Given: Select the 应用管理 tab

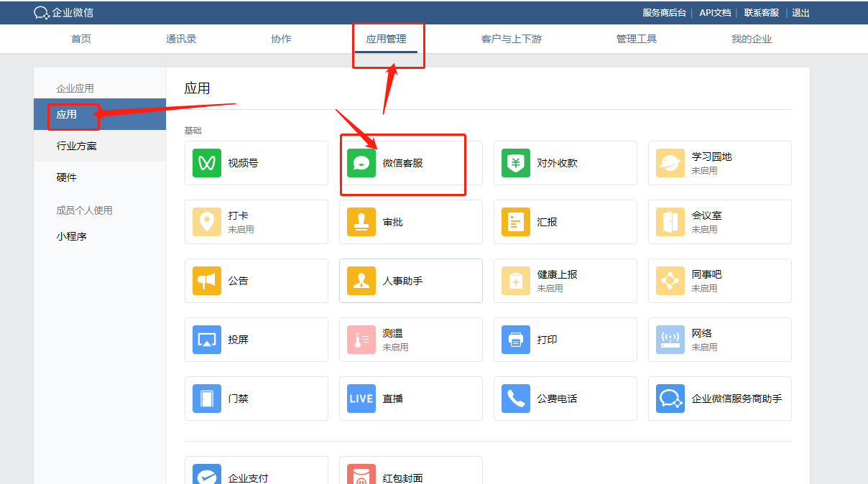Looking at the screenshot, I should coord(387,39).
